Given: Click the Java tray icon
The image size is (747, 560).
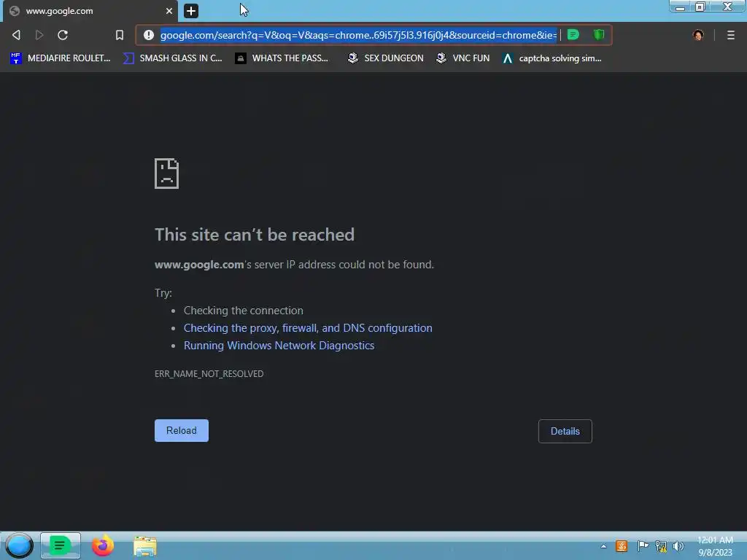Looking at the screenshot, I should [622, 546].
